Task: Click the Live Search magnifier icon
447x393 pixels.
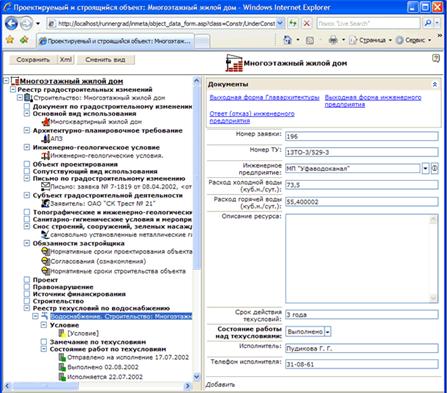Action: 428,23
